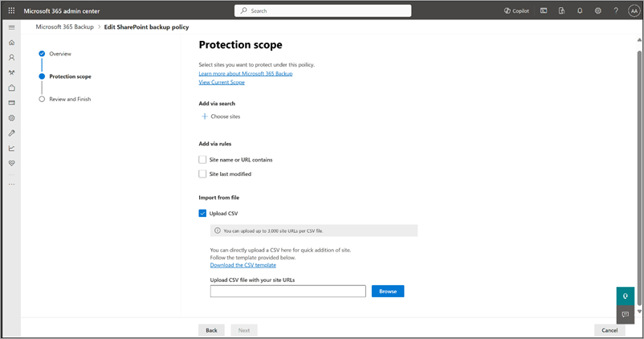Open Settings gear in left sidebar
The width and height of the screenshot is (644, 339).
(11, 118)
